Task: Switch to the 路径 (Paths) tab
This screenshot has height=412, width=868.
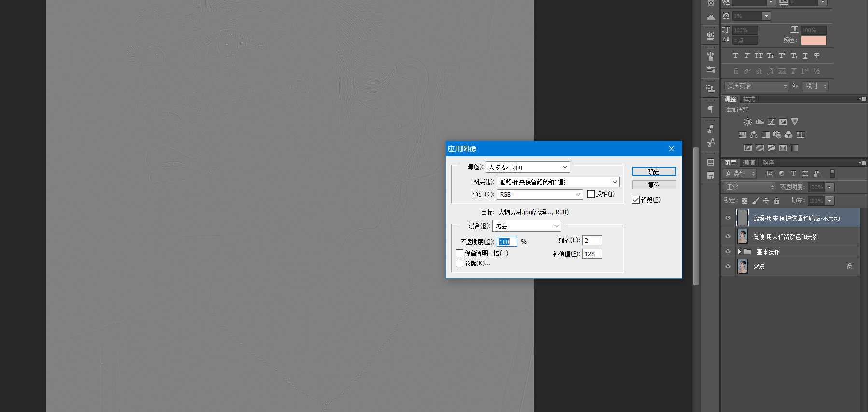Action: 768,163
